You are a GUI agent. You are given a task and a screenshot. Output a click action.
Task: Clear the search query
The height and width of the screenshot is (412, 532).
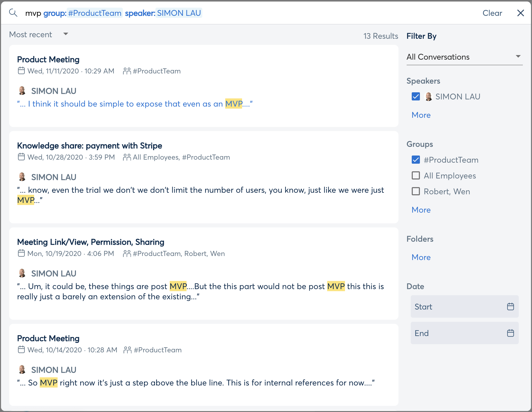tap(492, 13)
